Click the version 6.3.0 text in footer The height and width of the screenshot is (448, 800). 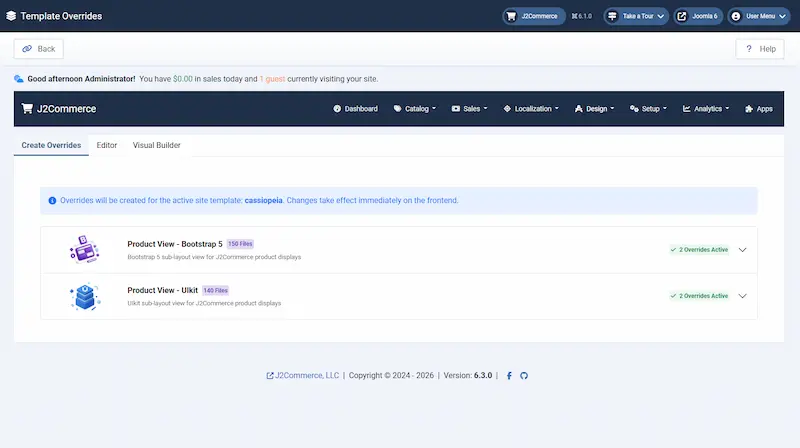pos(483,376)
